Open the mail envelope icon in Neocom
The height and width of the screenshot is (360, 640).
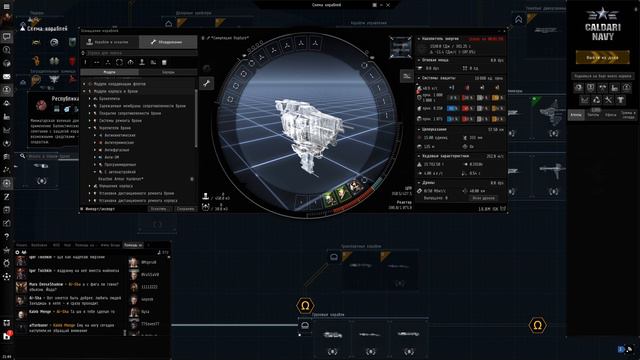pyautogui.click(x=7, y=77)
